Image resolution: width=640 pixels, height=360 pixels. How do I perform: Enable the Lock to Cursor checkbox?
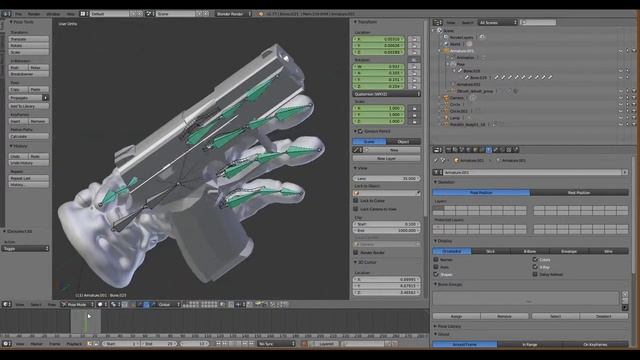[x=356, y=201]
